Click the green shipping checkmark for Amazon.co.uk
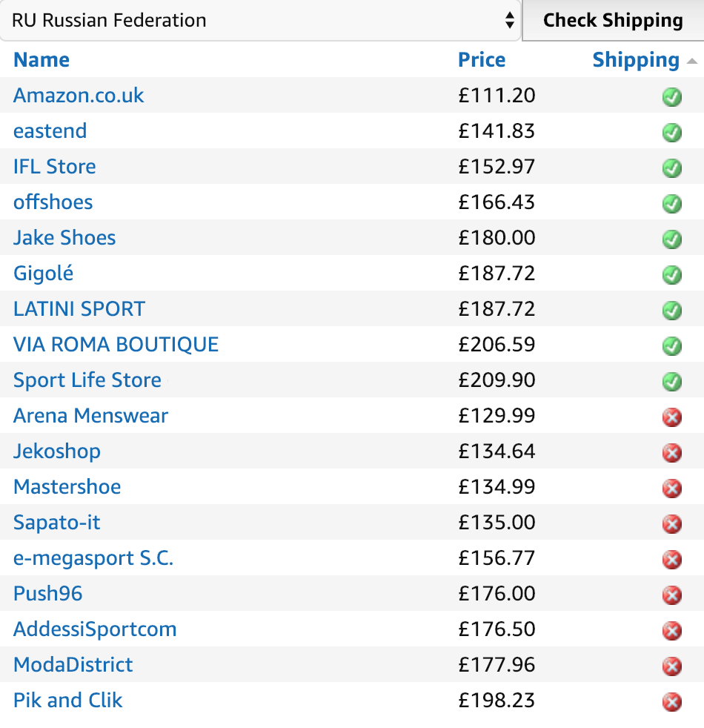The height and width of the screenshot is (728, 704). [671, 96]
